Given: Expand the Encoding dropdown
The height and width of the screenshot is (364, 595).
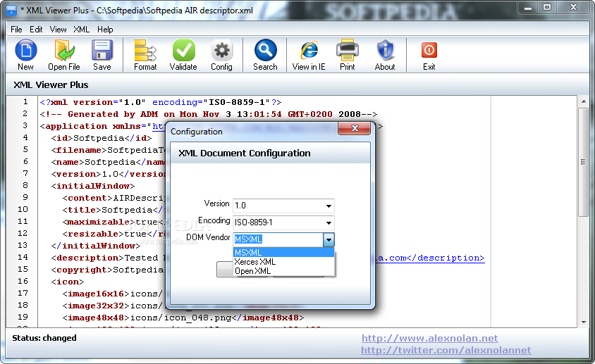Looking at the screenshot, I should 329,223.
